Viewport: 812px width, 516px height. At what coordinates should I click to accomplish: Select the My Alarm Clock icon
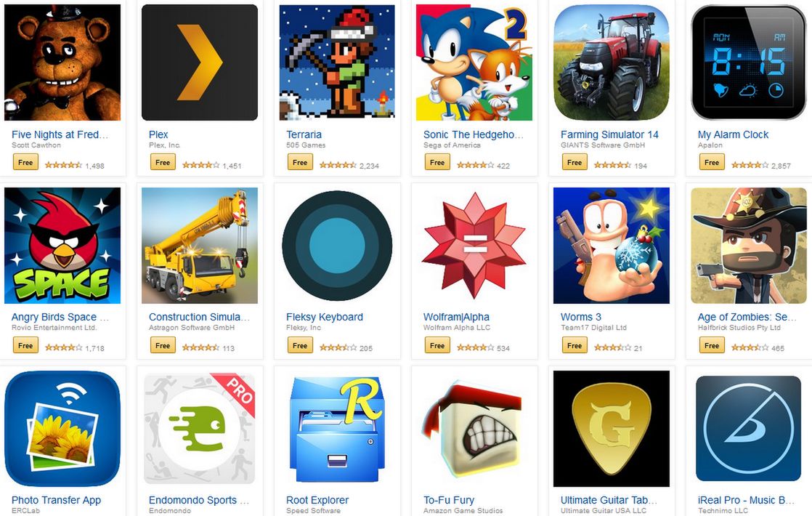click(749, 63)
